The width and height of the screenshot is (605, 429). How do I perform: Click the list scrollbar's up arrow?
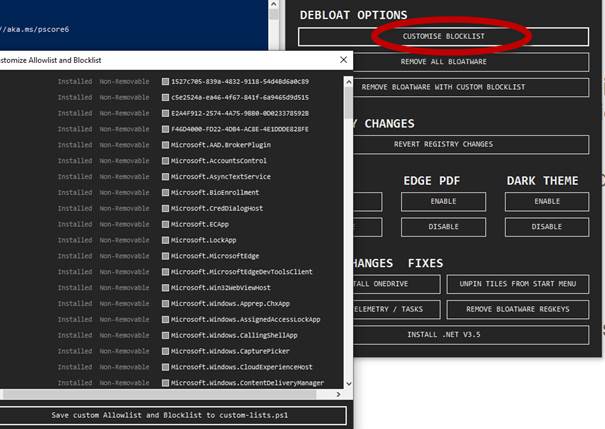[348, 81]
